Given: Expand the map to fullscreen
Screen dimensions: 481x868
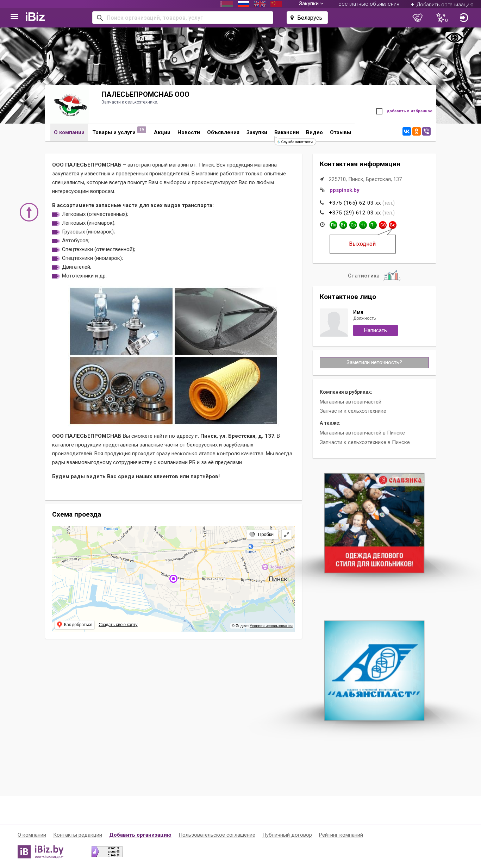Looking at the screenshot, I should tap(287, 534).
